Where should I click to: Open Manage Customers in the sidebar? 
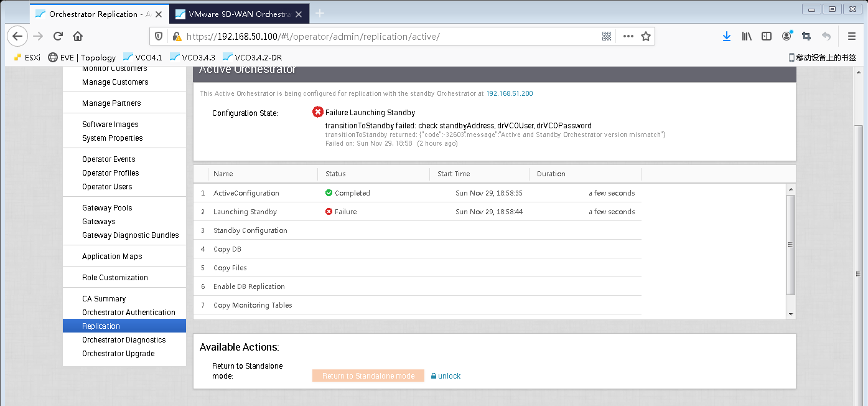(x=115, y=82)
